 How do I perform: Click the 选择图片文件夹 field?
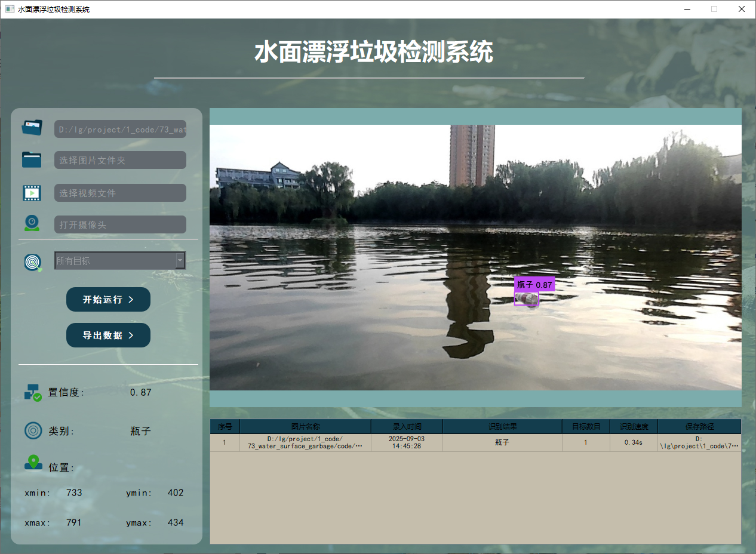coord(120,160)
